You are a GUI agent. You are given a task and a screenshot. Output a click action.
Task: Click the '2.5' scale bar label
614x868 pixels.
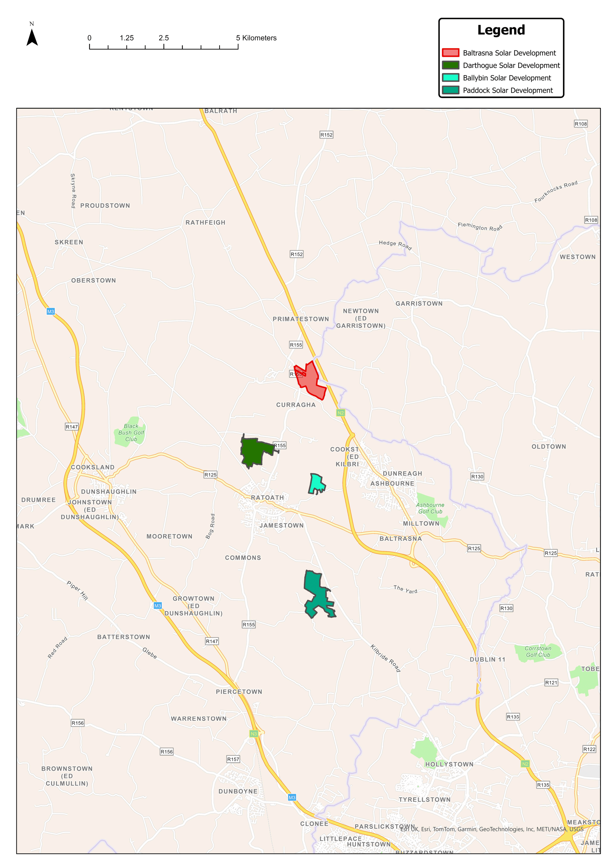click(164, 38)
